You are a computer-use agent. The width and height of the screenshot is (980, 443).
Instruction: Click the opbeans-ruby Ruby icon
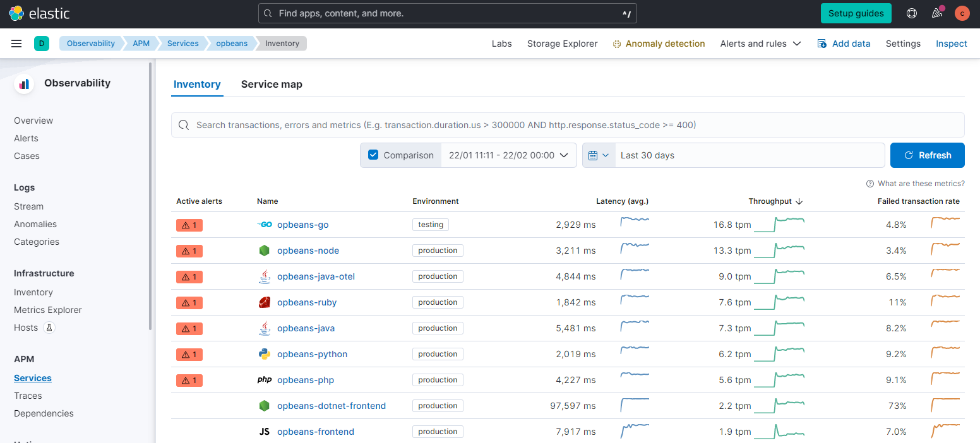tap(265, 302)
